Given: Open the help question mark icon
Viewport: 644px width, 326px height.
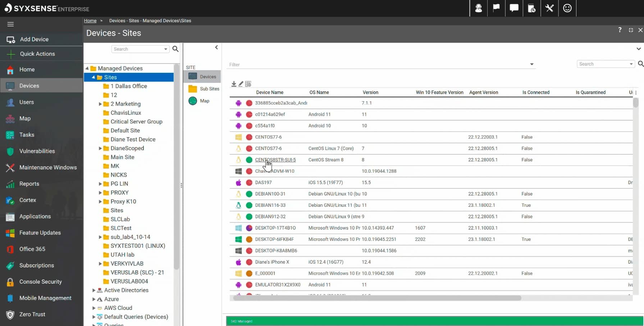Looking at the screenshot, I should click(x=620, y=30).
